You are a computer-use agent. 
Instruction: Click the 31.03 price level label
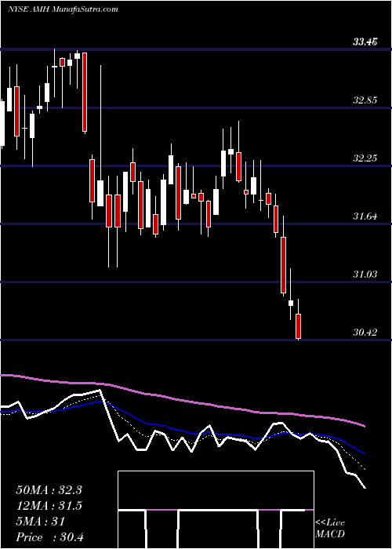pos(365,274)
